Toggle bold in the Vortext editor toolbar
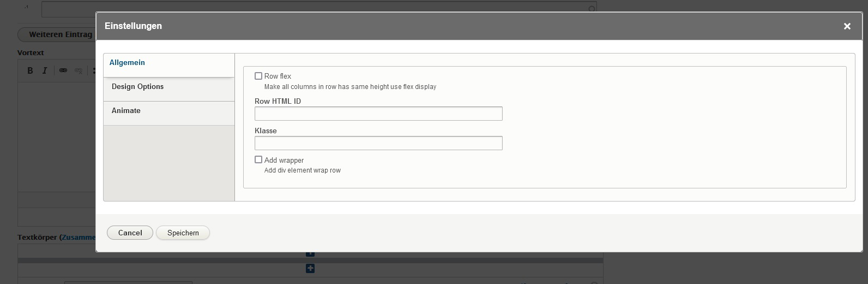Image resolution: width=868 pixels, height=284 pixels. coord(31,70)
